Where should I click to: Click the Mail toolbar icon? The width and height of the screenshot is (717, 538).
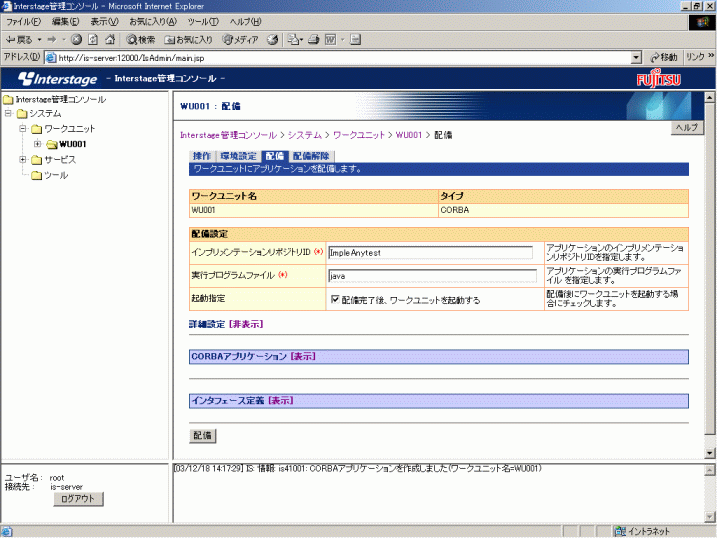tap(293, 40)
